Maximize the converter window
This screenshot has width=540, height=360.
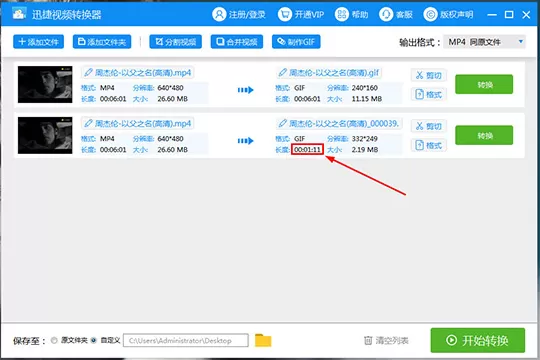click(509, 14)
